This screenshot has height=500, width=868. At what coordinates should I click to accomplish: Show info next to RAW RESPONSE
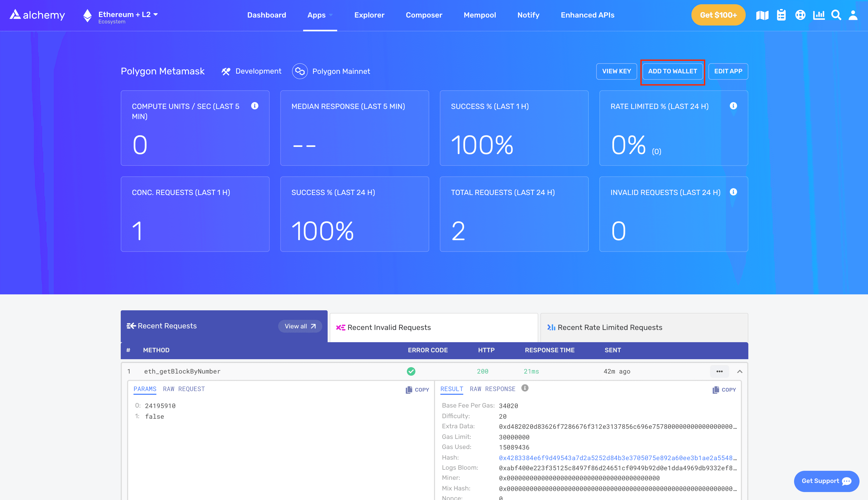point(525,388)
